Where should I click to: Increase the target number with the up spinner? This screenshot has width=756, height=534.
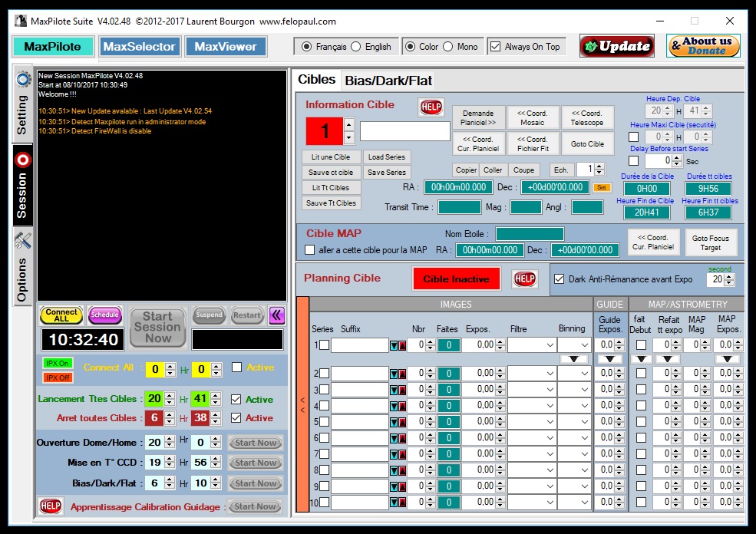point(349,124)
